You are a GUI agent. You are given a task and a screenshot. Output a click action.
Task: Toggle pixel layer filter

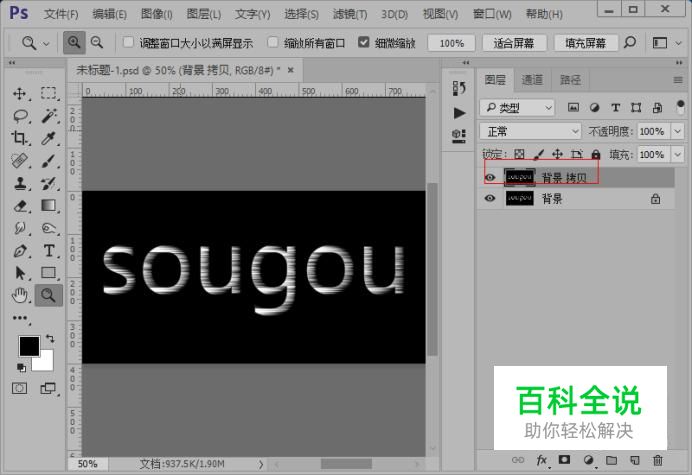(x=573, y=107)
